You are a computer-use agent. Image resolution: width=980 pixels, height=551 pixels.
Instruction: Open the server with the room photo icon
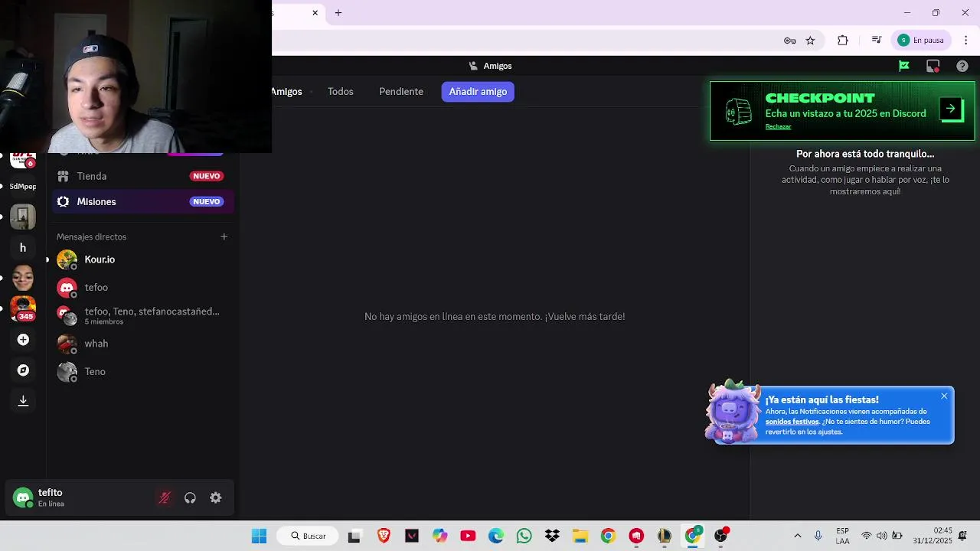click(x=23, y=217)
